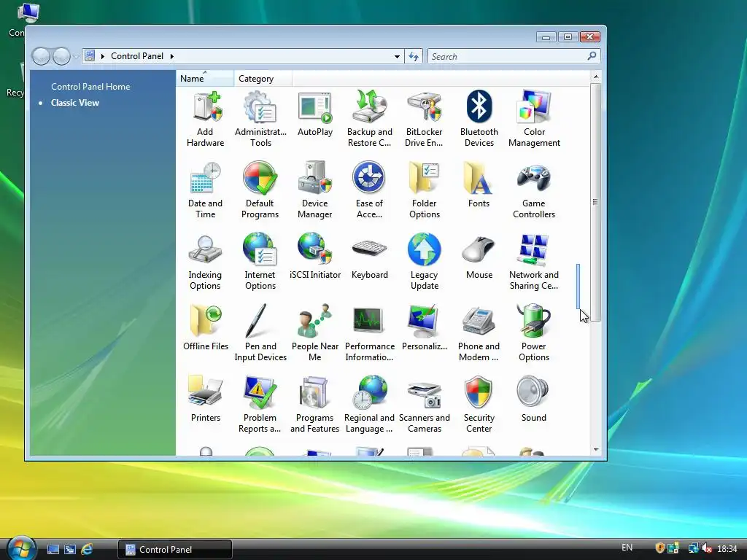Open the AutoPlay settings icon
The height and width of the screenshot is (560, 747).
(315, 114)
